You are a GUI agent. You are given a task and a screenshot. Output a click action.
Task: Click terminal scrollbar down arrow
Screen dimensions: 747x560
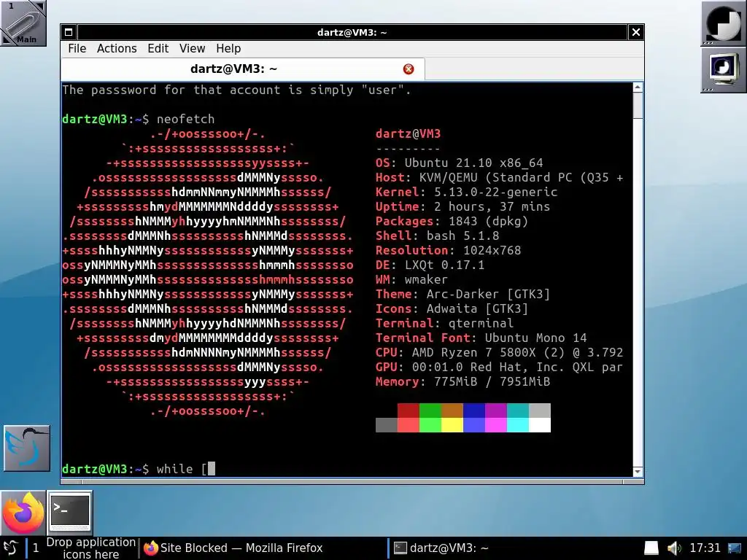pyautogui.click(x=638, y=472)
